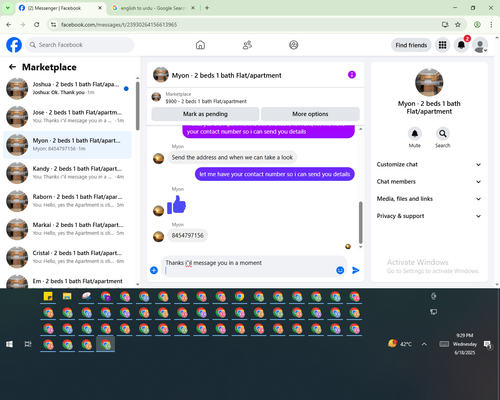Viewport: 500px width, 400px height.
Task: Open conversation information purple icon
Action: pyautogui.click(x=352, y=75)
